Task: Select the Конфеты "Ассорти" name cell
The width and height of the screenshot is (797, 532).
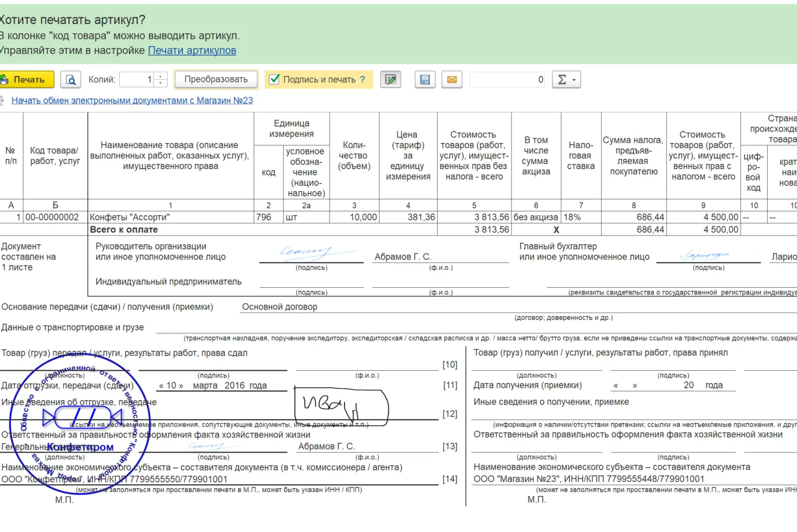Action: point(170,217)
